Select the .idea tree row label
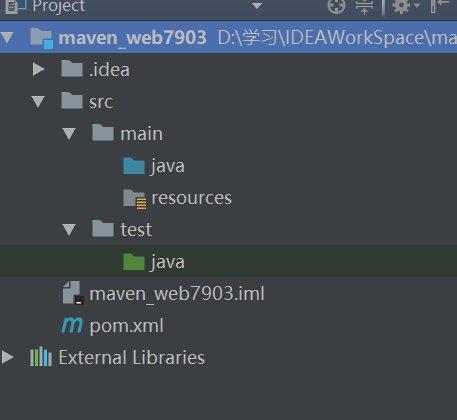The height and width of the screenshot is (420, 457). (109, 70)
